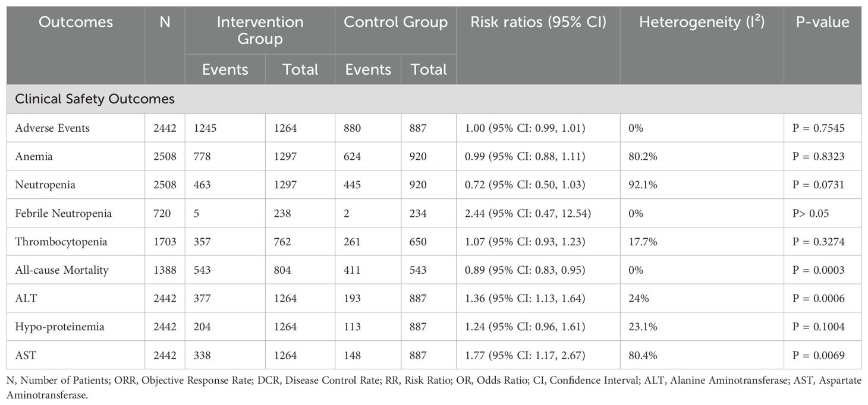The width and height of the screenshot is (868, 405).
Task: Select the Clinical Safety Outcomes section row
Action: (x=95, y=99)
